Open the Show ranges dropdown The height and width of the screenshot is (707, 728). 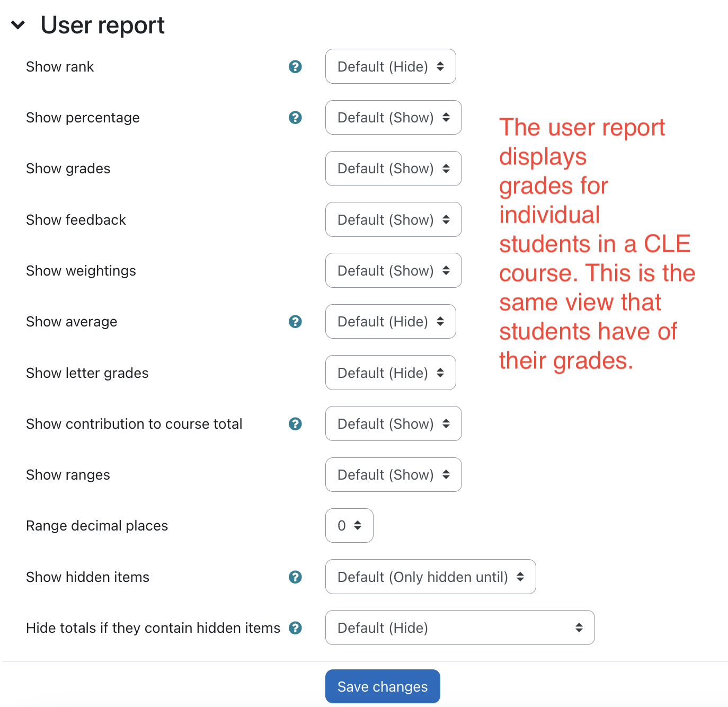393,475
